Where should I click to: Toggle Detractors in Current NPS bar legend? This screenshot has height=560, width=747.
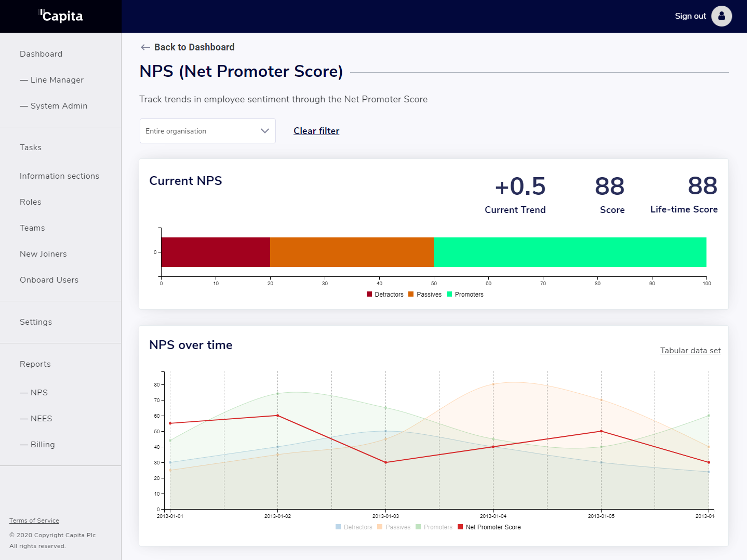(x=385, y=295)
